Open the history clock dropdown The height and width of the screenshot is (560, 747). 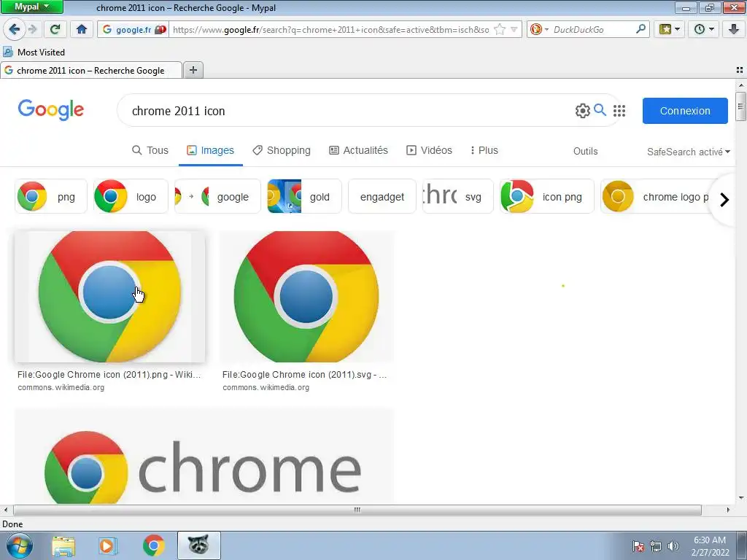tap(704, 29)
